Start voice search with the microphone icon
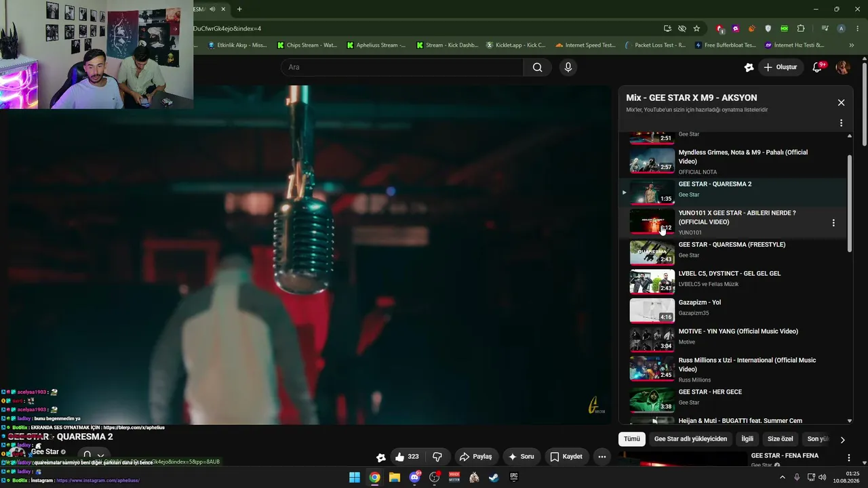Image resolution: width=868 pixels, height=488 pixels. [x=568, y=67]
